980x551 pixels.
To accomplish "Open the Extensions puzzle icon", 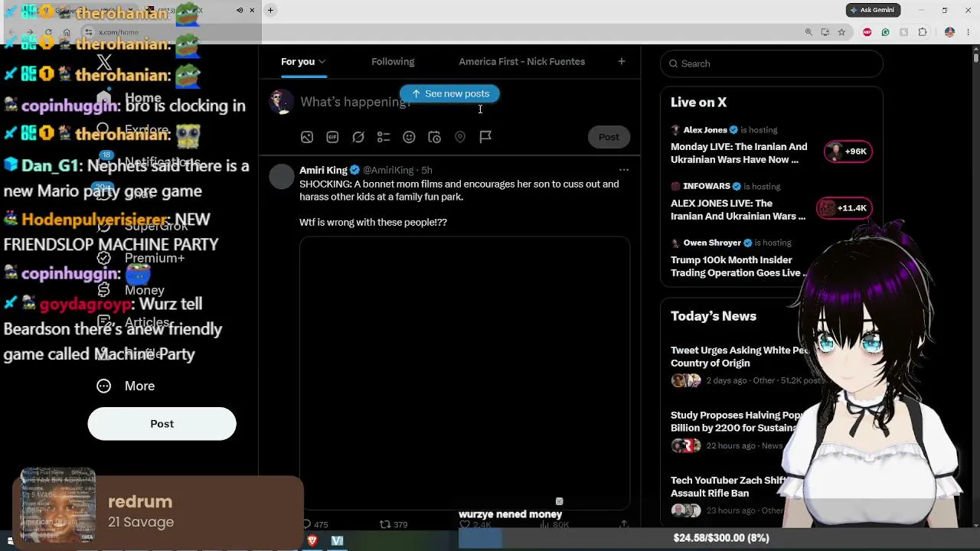I will click(923, 32).
